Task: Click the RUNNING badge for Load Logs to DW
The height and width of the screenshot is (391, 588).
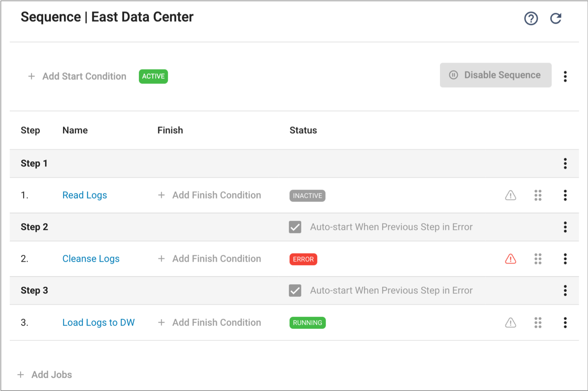Action: 308,323
